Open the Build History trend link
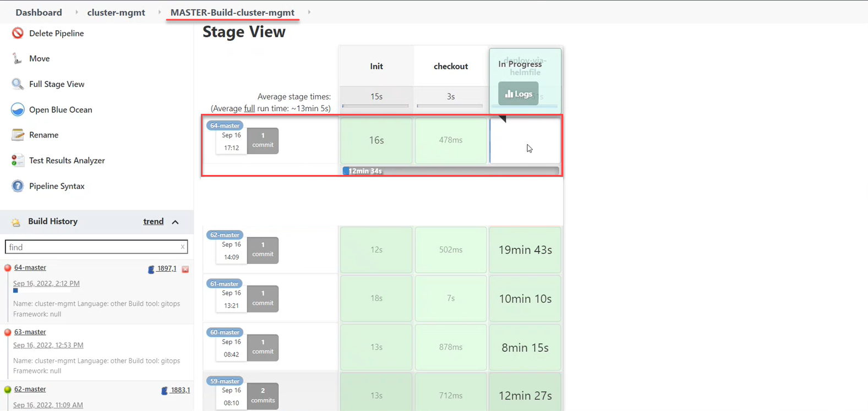Viewport: 868px width, 411px height. [154, 221]
